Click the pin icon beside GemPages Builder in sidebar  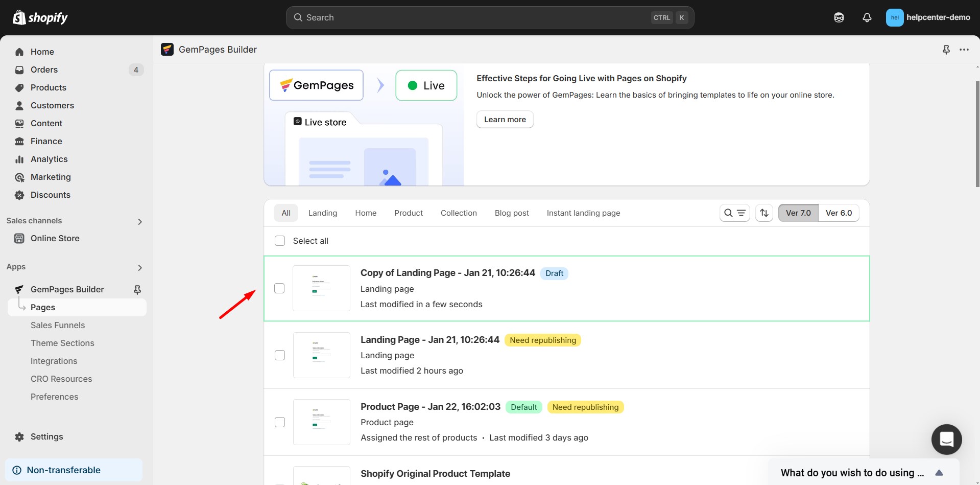click(x=137, y=290)
